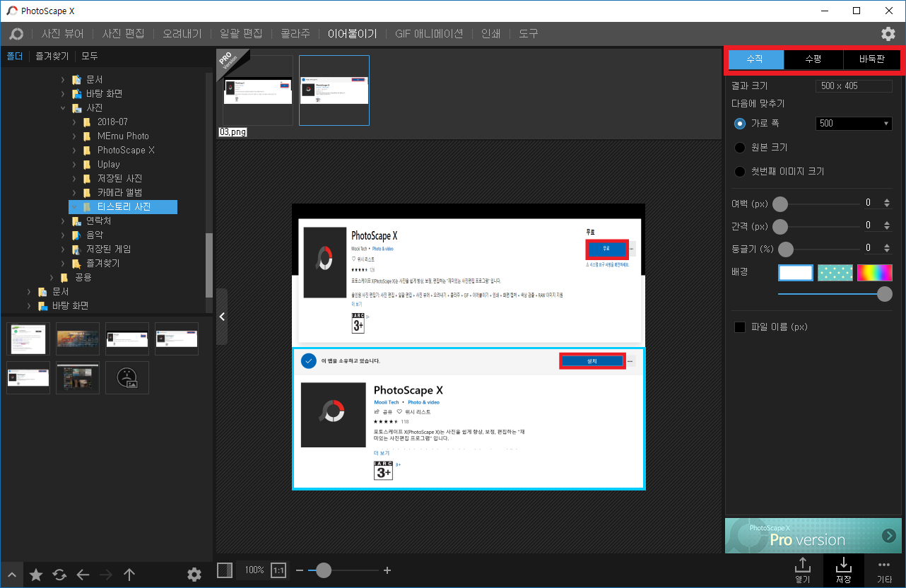Choose 바둑판 combine layout

(x=872, y=59)
